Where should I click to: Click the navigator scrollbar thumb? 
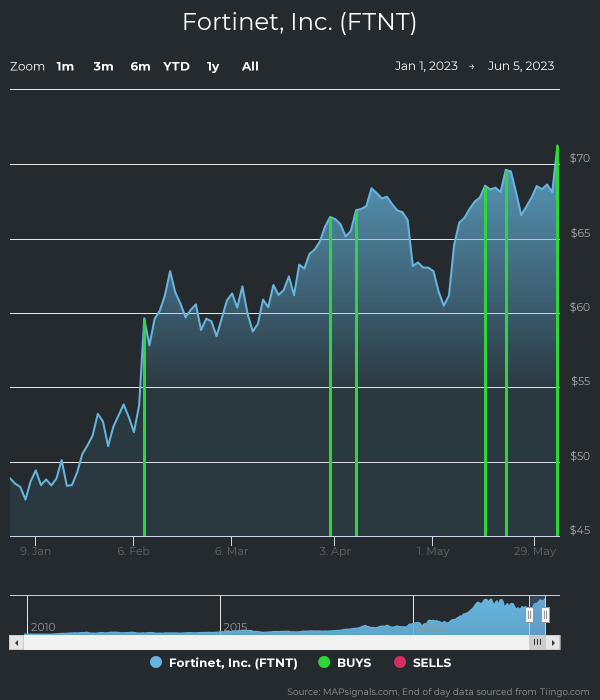point(537,642)
